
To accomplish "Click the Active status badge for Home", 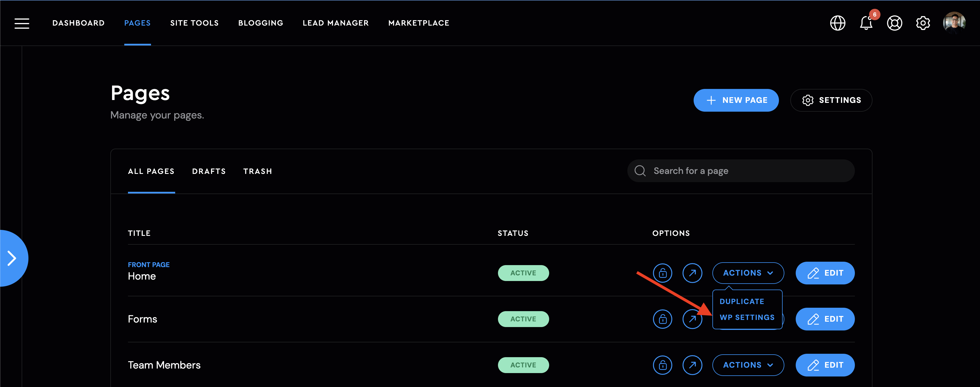I will coord(523,273).
